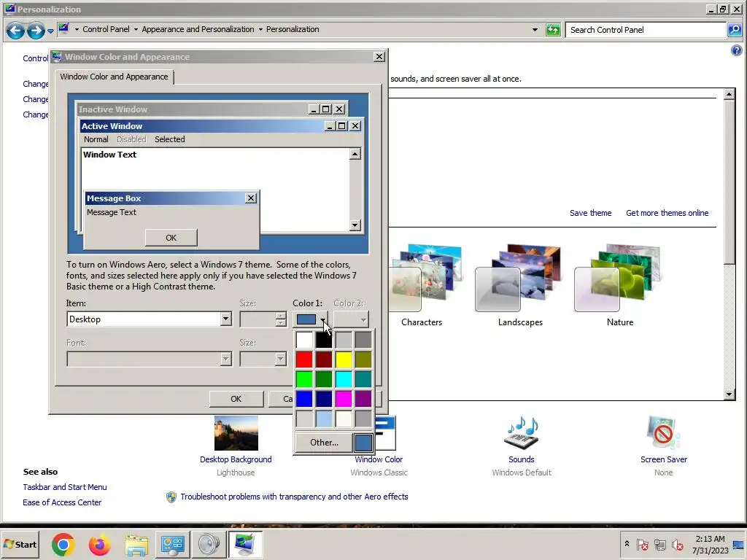Show hidden tray icons arrow

coord(627,544)
